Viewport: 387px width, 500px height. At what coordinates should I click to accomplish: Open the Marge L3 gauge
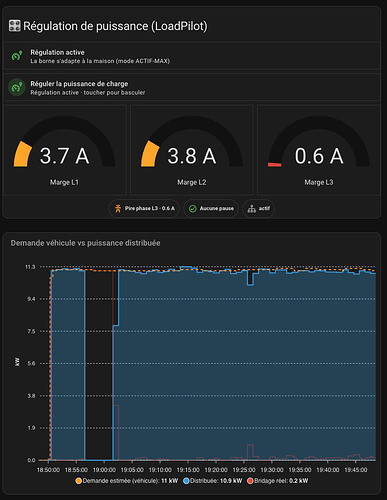point(319,150)
